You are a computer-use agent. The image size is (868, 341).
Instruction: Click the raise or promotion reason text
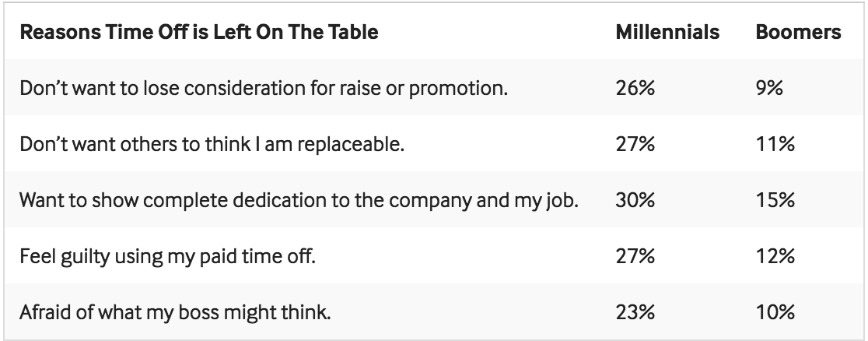click(x=264, y=88)
